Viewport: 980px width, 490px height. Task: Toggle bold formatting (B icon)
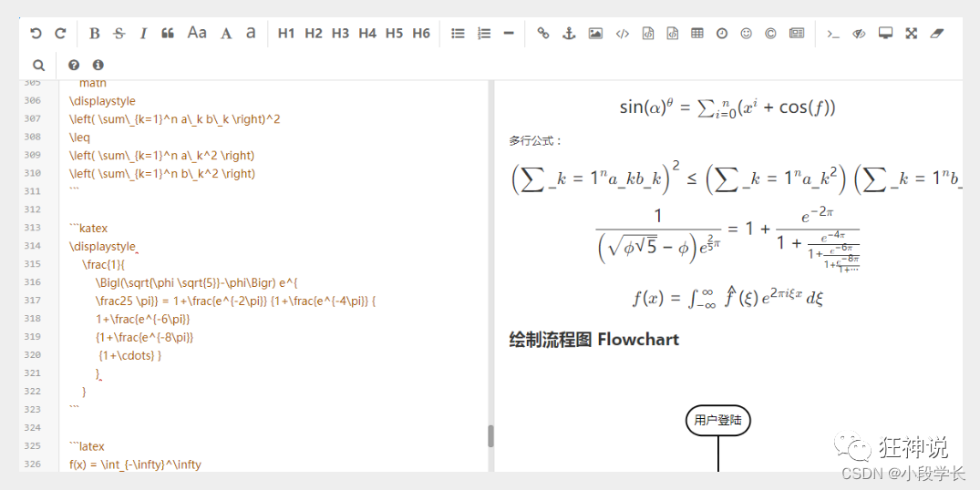(95, 34)
